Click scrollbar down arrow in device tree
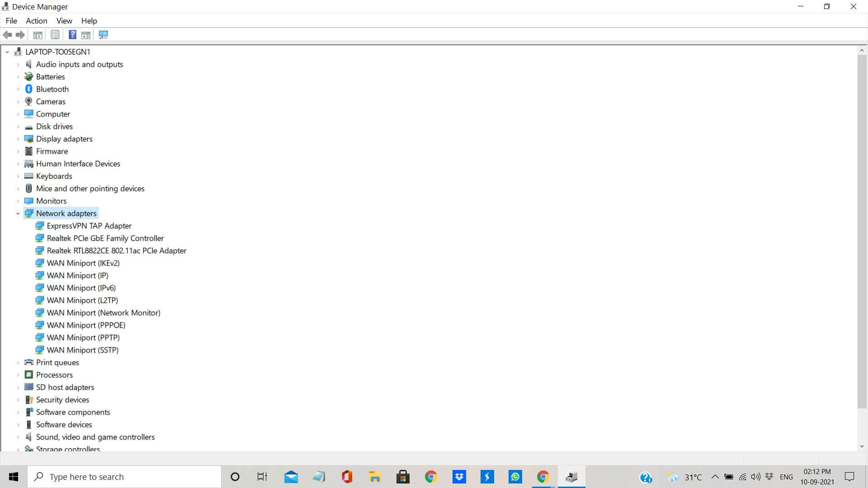 [x=862, y=446]
